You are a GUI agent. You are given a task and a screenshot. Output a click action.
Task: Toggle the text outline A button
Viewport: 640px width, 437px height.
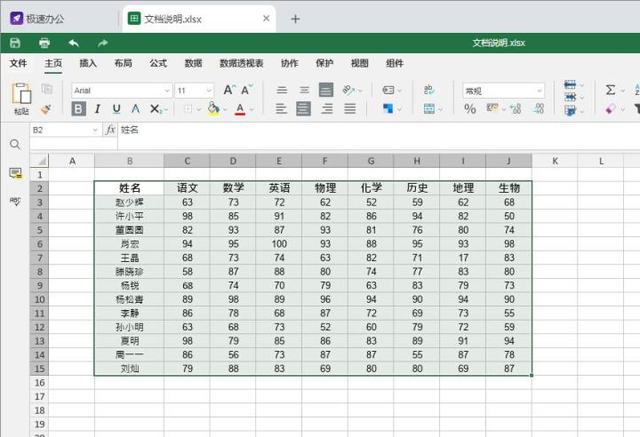(x=136, y=109)
